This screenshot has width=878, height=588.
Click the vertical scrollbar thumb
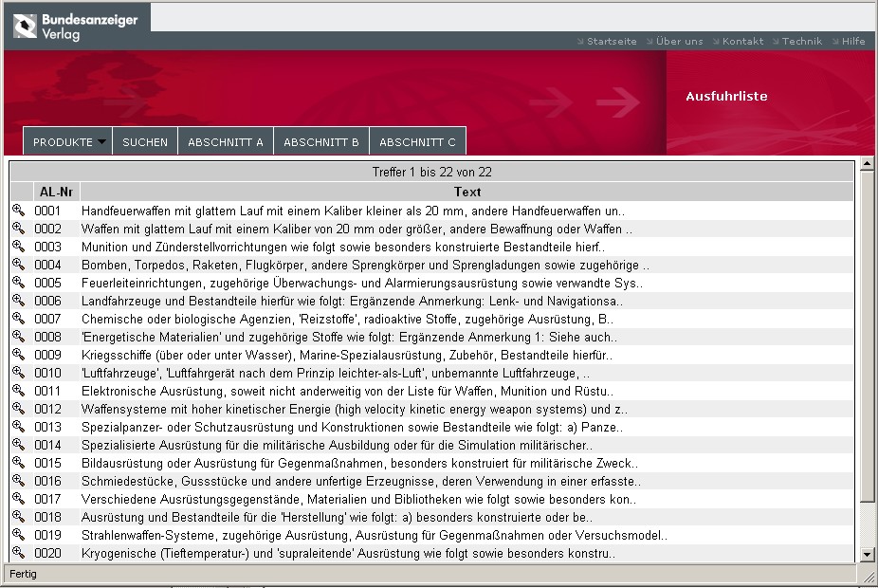pyautogui.click(x=867, y=336)
